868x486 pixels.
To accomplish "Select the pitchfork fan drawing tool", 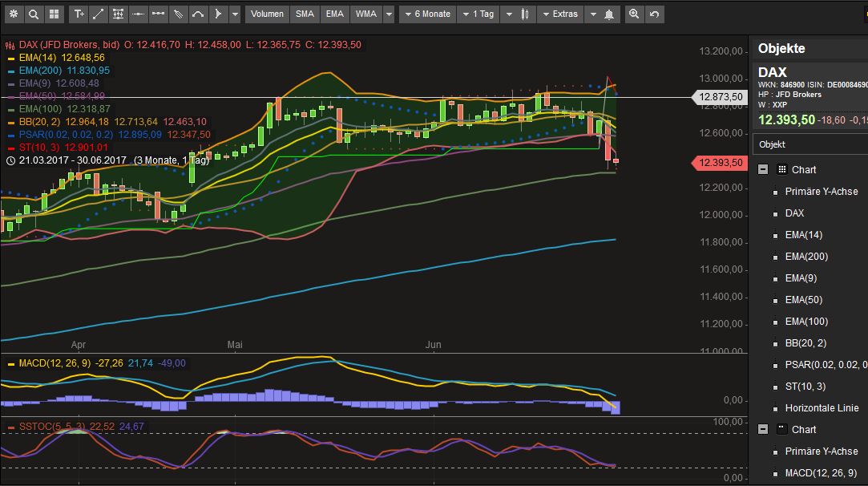I will click(x=178, y=14).
